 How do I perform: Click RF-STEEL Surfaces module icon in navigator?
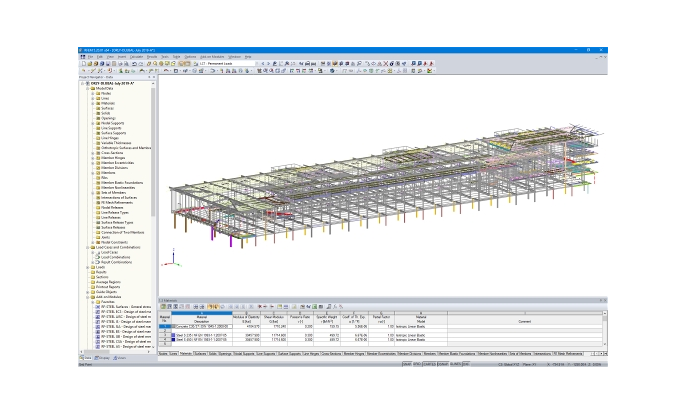tap(98, 307)
